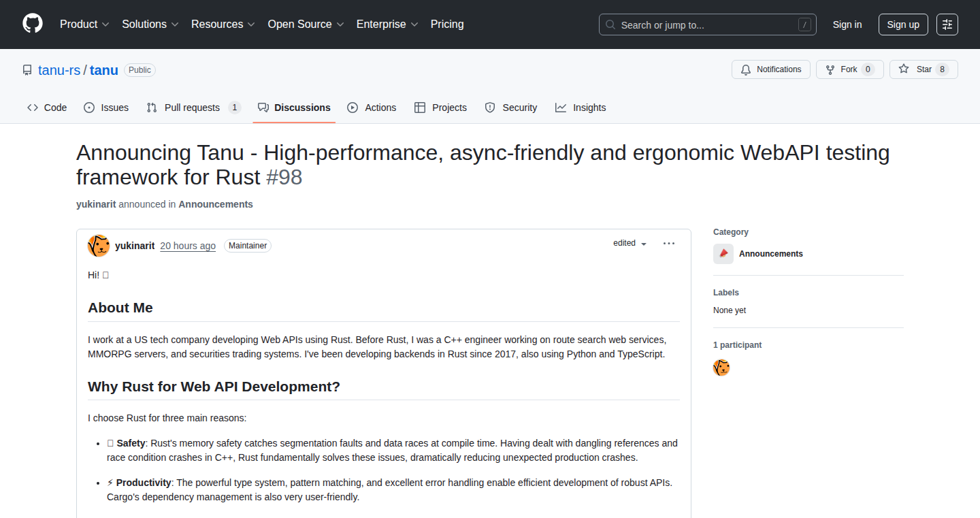Click the discussion number #98

284,177
